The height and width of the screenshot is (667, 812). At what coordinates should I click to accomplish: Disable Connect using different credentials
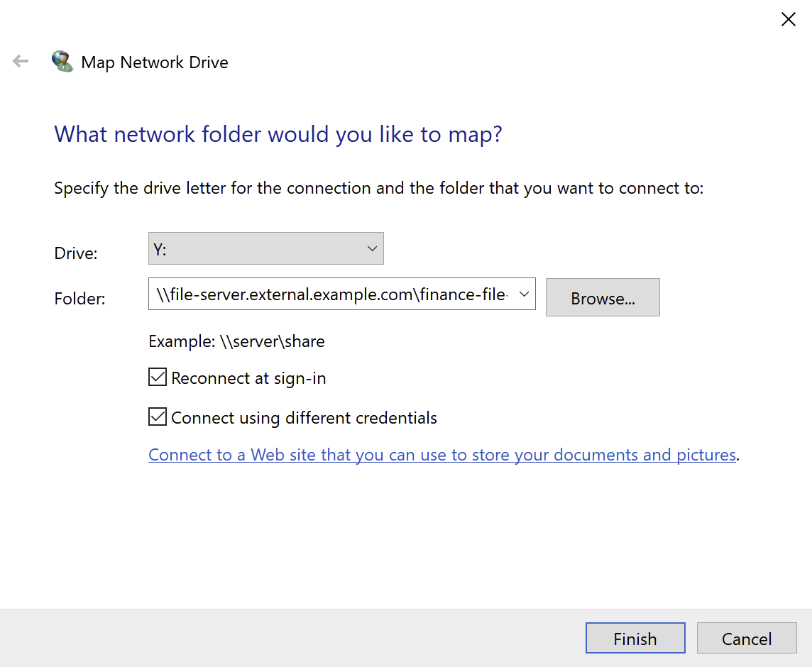pos(157,417)
